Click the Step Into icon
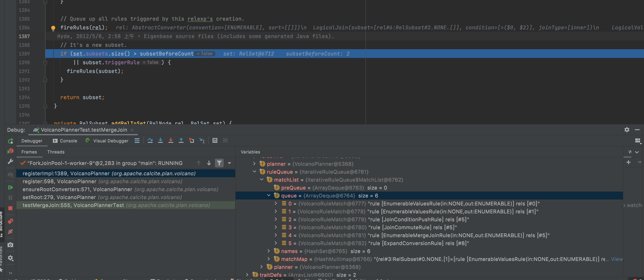 161,141
